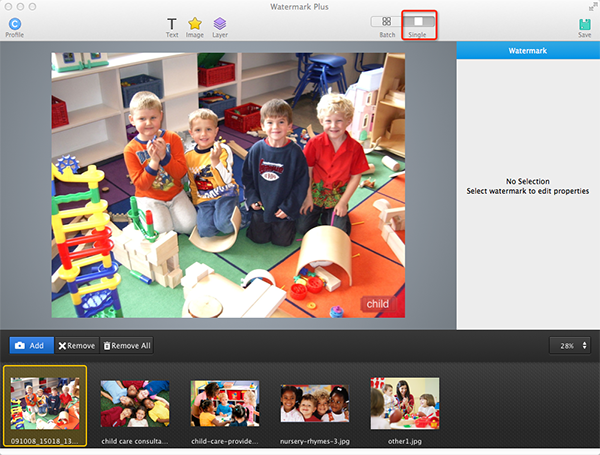This screenshot has width=600, height=455.
Task: Select the 091008_15018 thumbnail
Action: pos(44,403)
